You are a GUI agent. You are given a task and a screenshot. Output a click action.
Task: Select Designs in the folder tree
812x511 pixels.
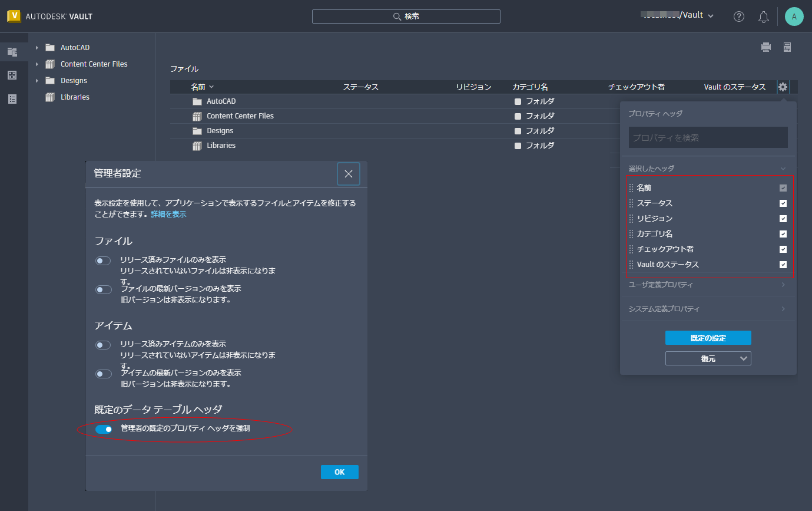pos(74,81)
